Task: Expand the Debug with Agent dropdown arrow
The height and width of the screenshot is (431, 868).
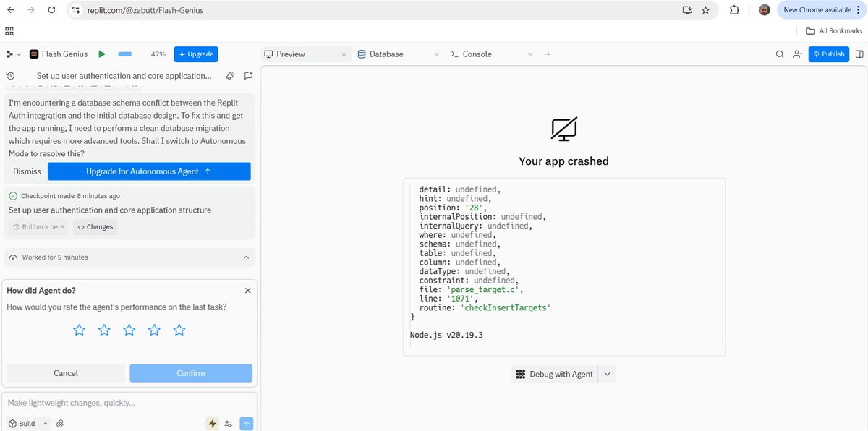Action: point(607,374)
